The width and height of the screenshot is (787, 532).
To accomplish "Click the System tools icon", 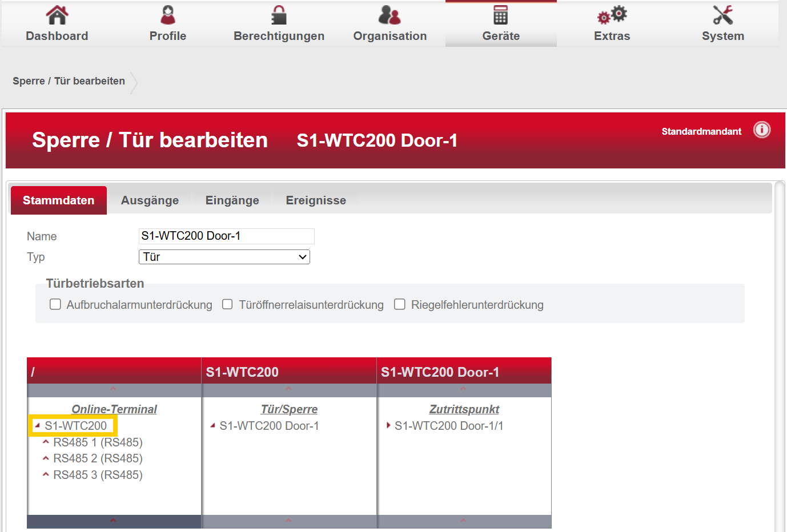I will [x=722, y=15].
